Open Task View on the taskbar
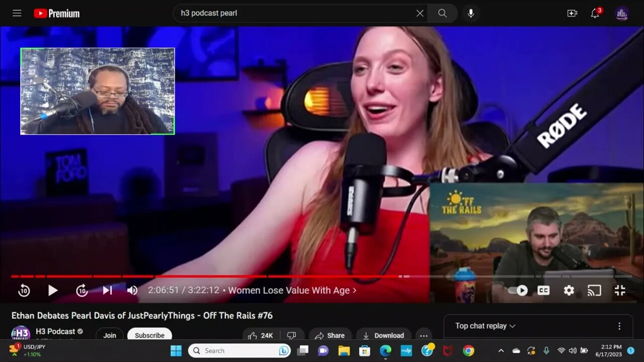Screen dimensions: 644x362 click(x=302, y=350)
